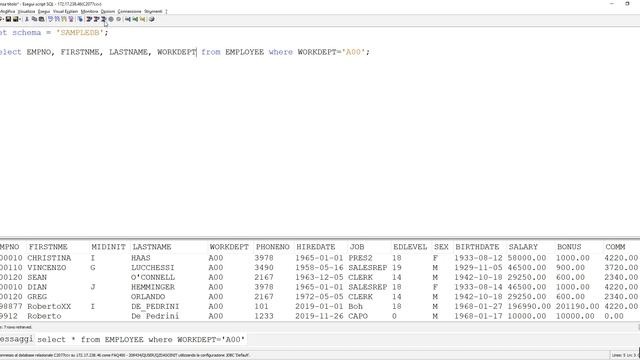The height and width of the screenshot is (360, 640).
Task: Click the LUCCHESSI last name cell
Action: coord(153,268)
